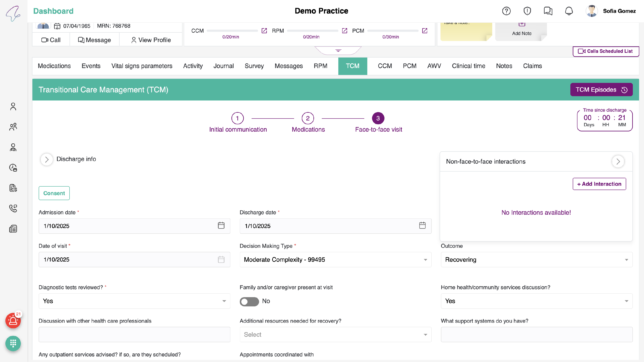Toggle Family and/or caregiver present switch
The width and height of the screenshot is (644, 362).
pyautogui.click(x=249, y=301)
